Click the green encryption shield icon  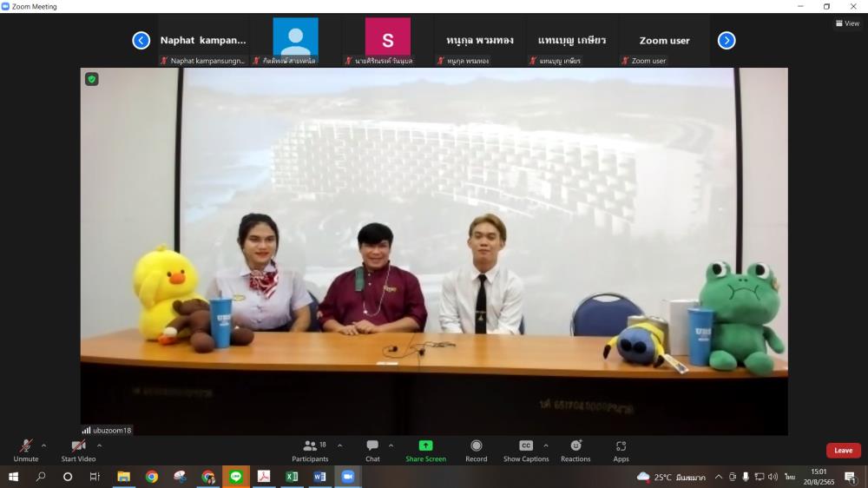(x=92, y=79)
